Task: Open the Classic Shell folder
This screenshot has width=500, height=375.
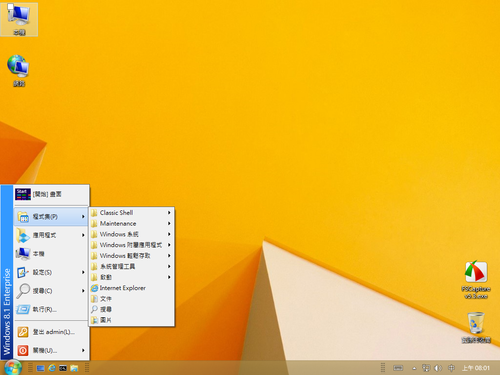Action: 132,213
